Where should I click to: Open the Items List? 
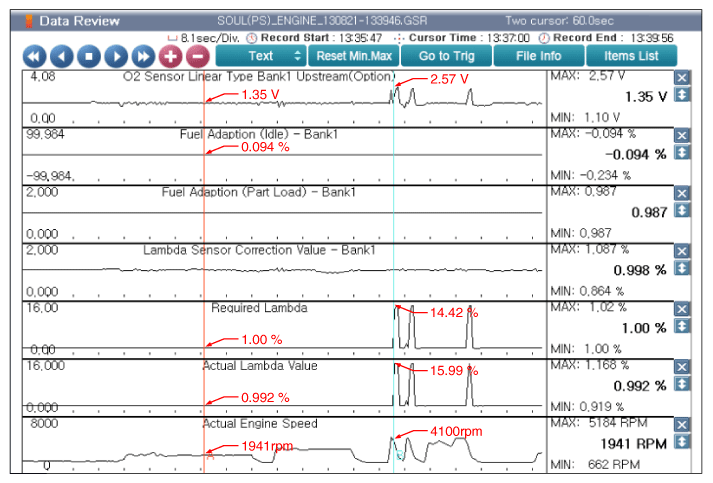[x=632, y=56]
